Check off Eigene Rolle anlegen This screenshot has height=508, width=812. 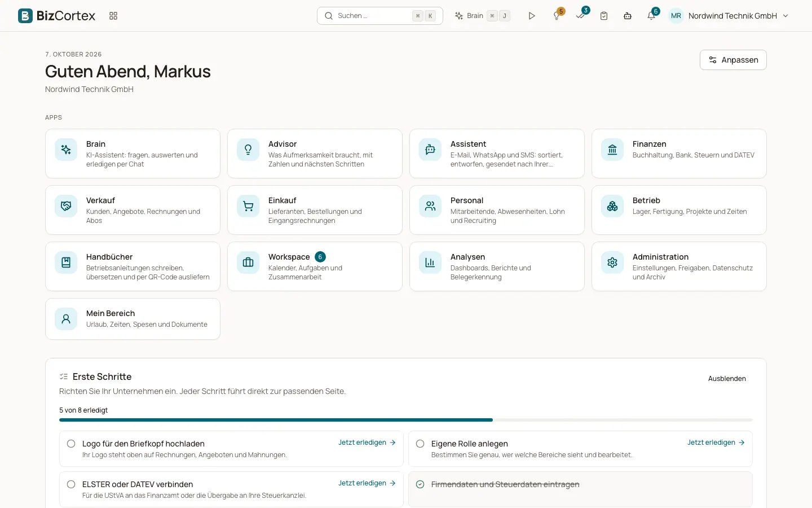(420, 444)
